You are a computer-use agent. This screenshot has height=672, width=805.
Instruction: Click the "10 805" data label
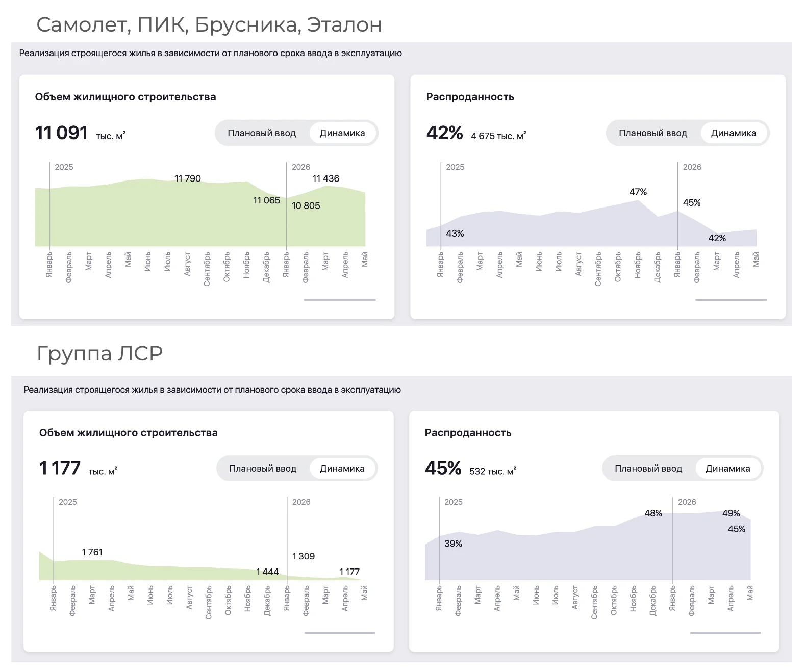pyautogui.click(x=306, y=205)
